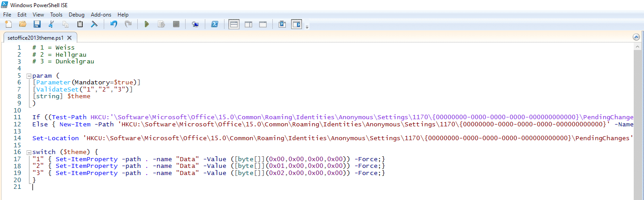Click the PowerShell ISE title bar icon
The image size is (644, 200).
pos(5,5)
